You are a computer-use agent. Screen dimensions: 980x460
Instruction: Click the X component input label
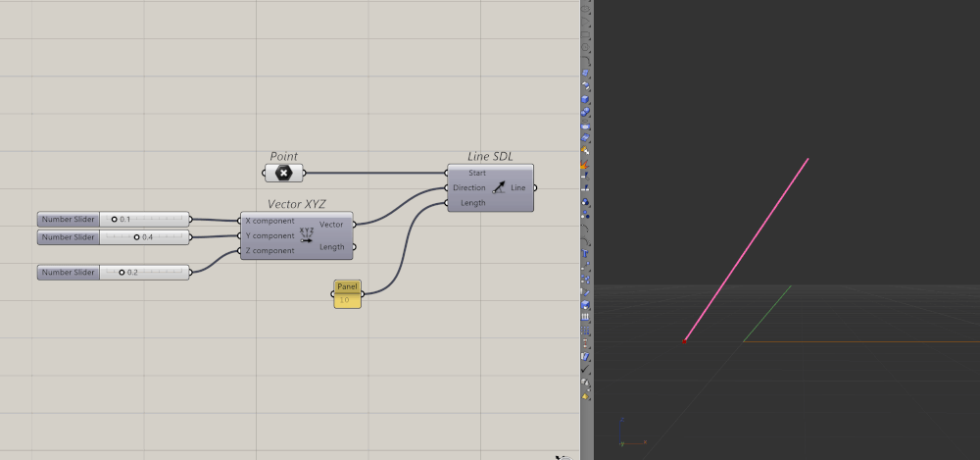click(270, 221)
